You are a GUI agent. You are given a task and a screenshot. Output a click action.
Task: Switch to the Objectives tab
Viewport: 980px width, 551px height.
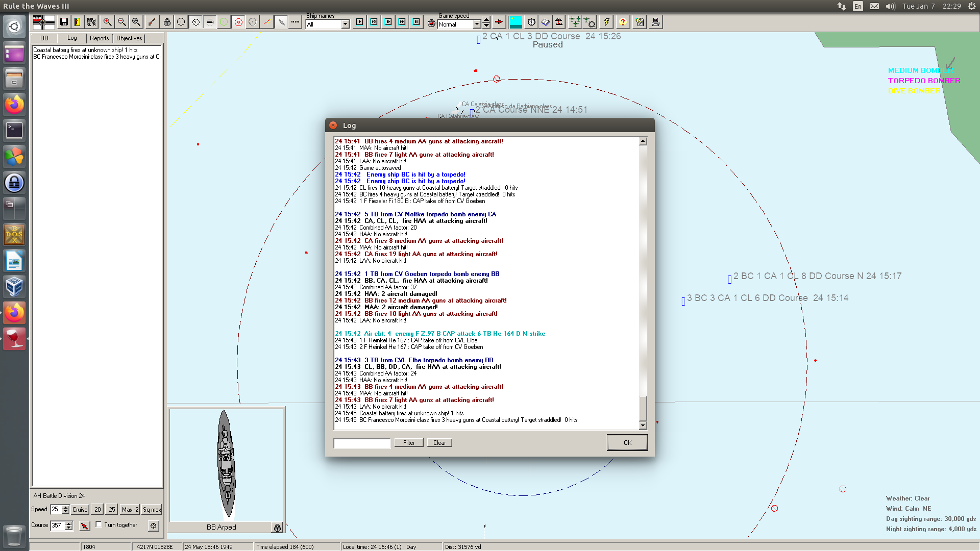[x=129, y=38]
